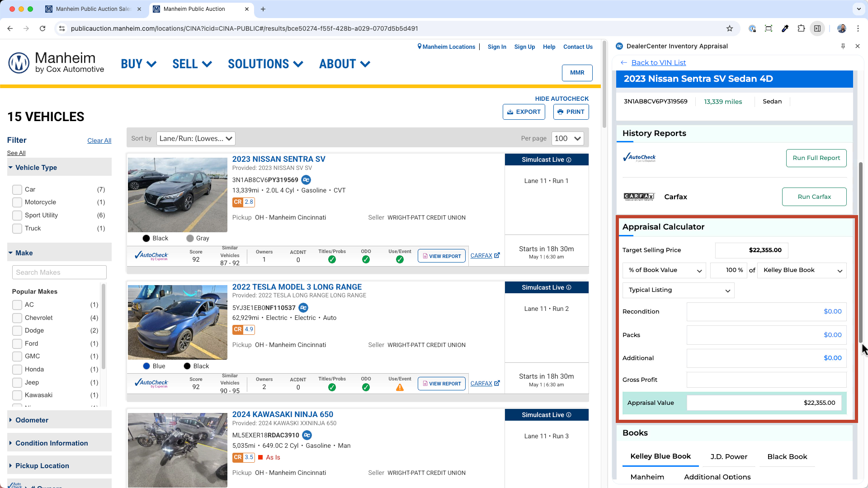Click the Run Full Report button
868x488 pixels.
pyautogui.click(x=816, y=158)
